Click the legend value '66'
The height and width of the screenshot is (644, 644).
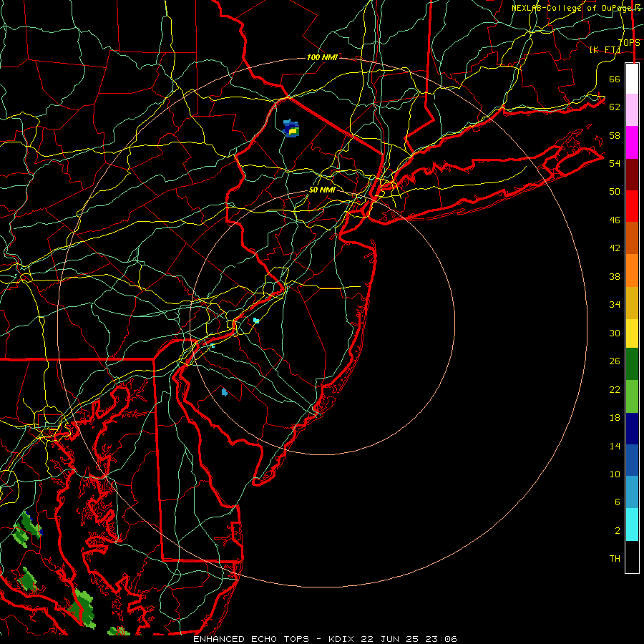click(x=615, y=79)
